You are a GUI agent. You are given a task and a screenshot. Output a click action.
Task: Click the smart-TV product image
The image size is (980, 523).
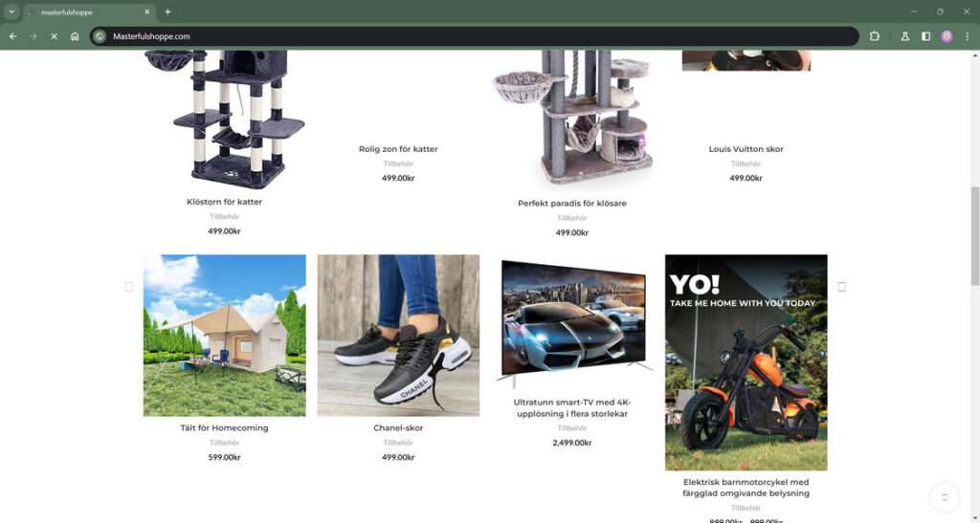(x=572, y=322)
